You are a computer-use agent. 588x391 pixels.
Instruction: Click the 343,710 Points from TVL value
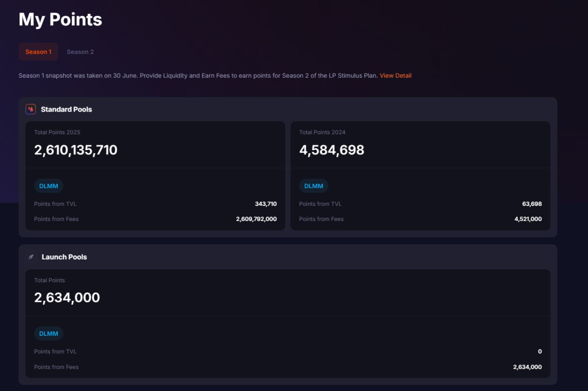[x=266, y=204]
